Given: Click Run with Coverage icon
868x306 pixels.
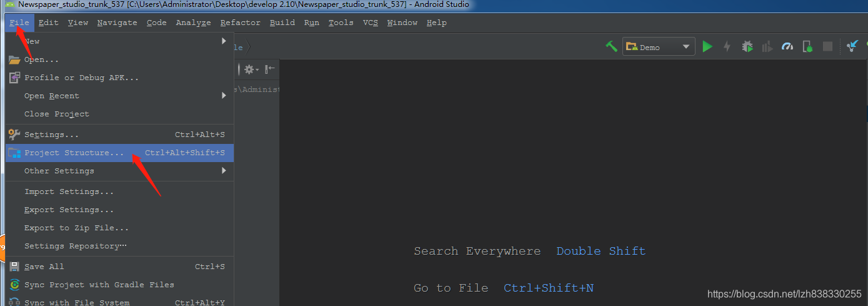Looking at the screenshot, I should point(767,47).
